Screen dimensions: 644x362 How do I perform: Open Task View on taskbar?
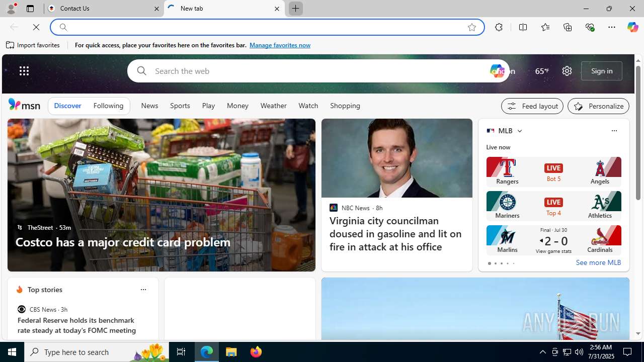[181, 352]
